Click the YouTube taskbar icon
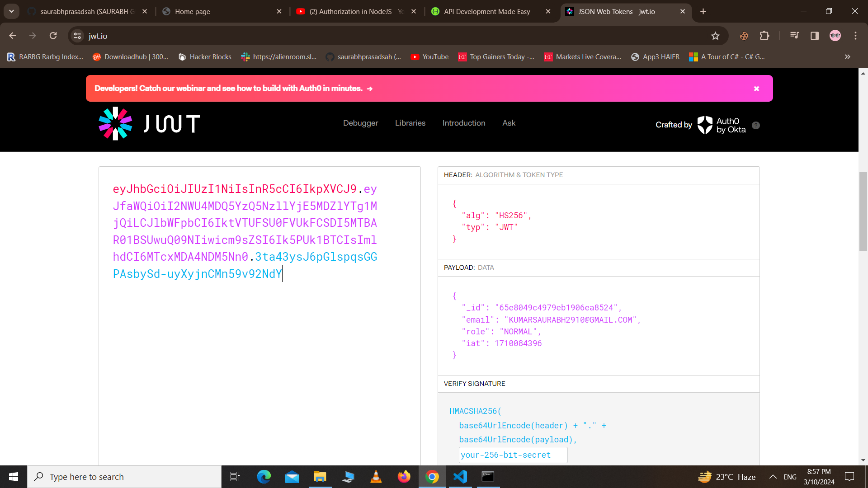 pyautogui.click(x=301, y=11)
